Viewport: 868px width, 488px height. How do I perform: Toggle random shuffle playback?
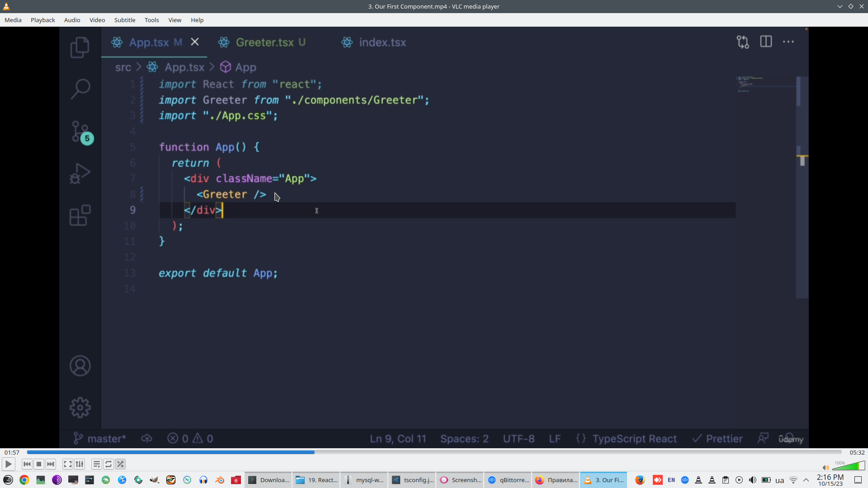pos(120,464)
